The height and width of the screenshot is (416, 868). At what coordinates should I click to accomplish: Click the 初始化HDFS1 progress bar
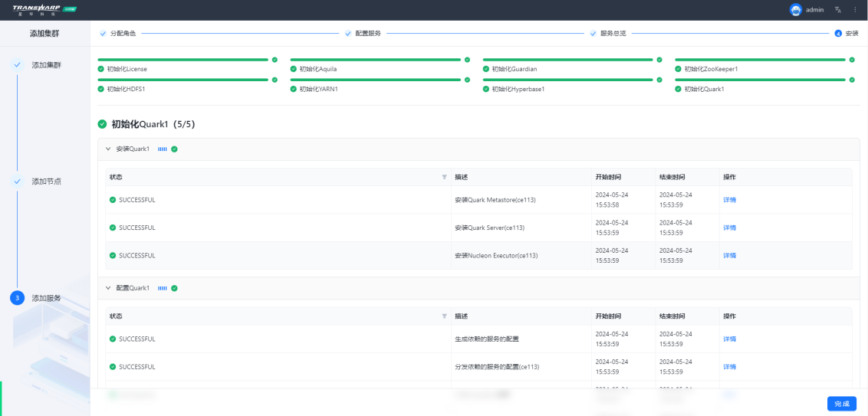point(183,80)
